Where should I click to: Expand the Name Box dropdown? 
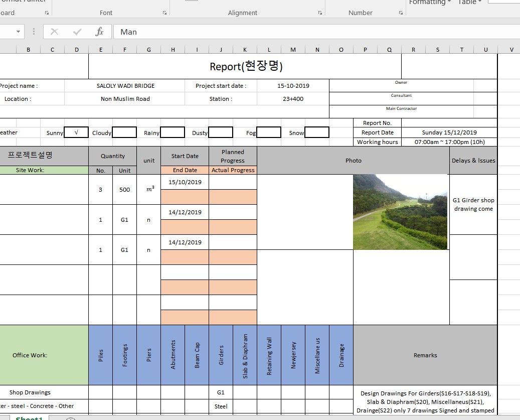coord(18,32)
